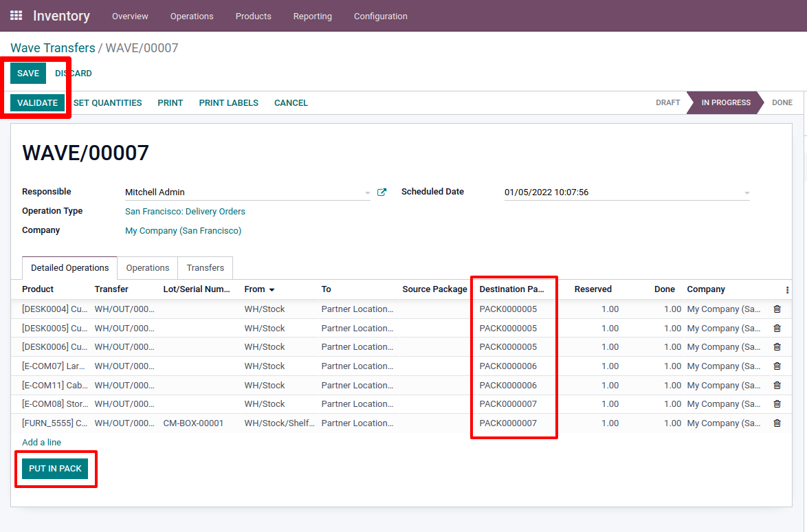Delete the DESK0005 row with trash icon
This screenshot has width=807, height=532.
click(x=777, y=328)
